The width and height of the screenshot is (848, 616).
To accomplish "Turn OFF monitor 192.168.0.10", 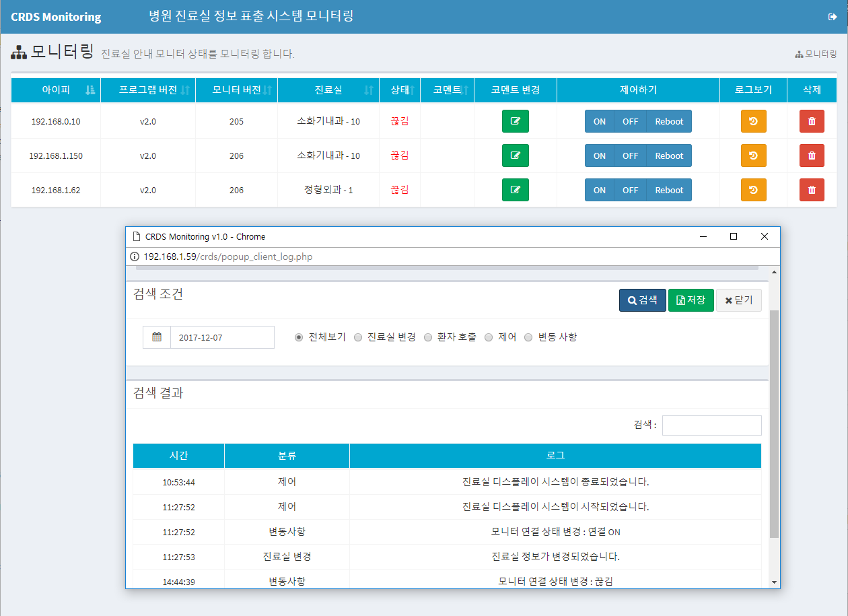I will pos(631,121).
